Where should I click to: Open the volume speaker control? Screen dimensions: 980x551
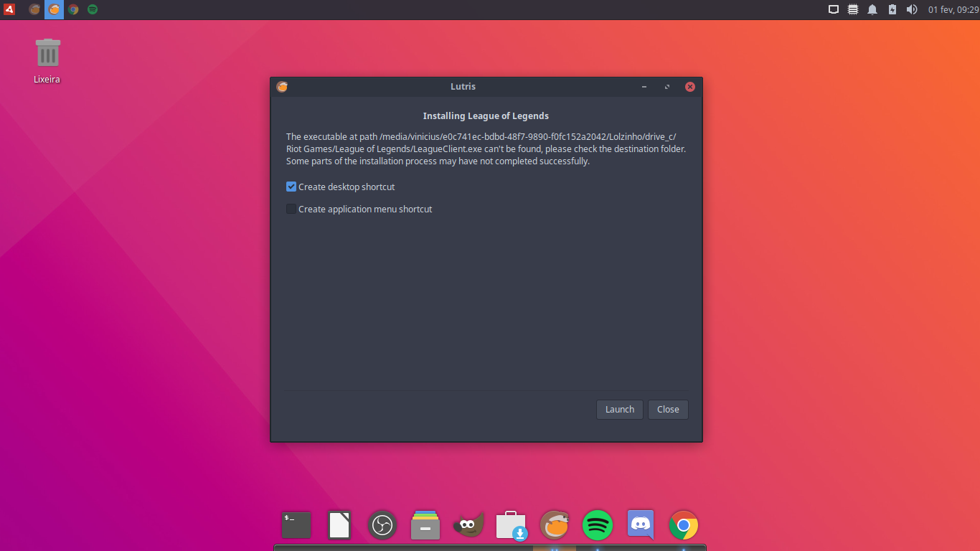pyautogui.click(x=912, y=9)
